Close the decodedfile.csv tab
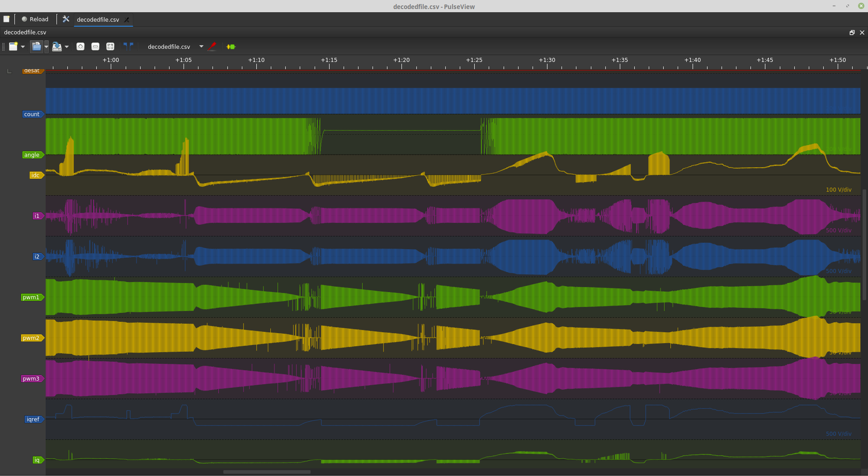 coord(127,19)
